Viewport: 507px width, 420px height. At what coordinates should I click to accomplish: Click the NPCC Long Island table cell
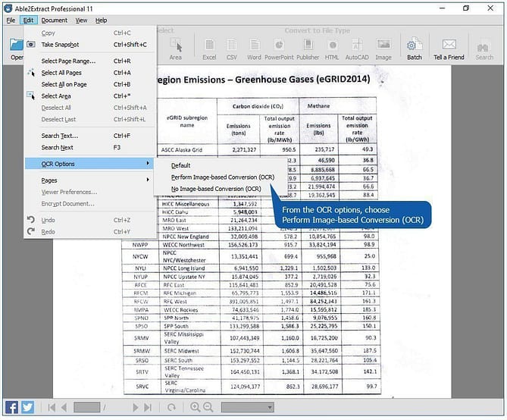(189, 268)
